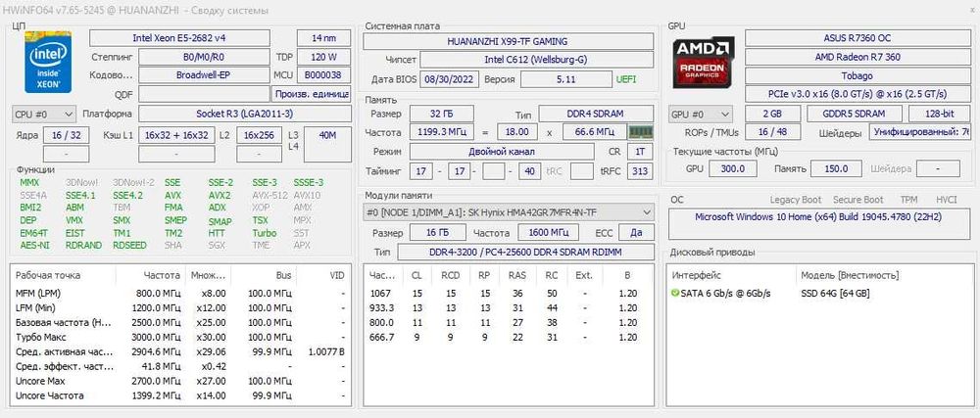Click the AMD Radeon R7 360 field
Screen dimensions: 980x418
point(857,57)
